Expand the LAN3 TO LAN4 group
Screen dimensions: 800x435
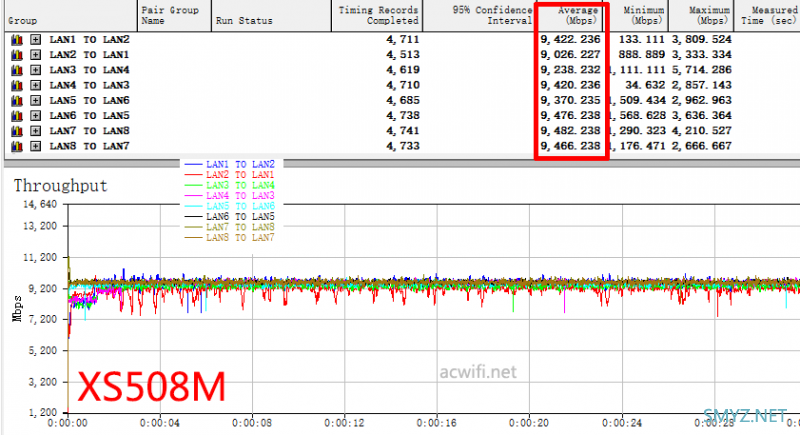coord(35,70)
